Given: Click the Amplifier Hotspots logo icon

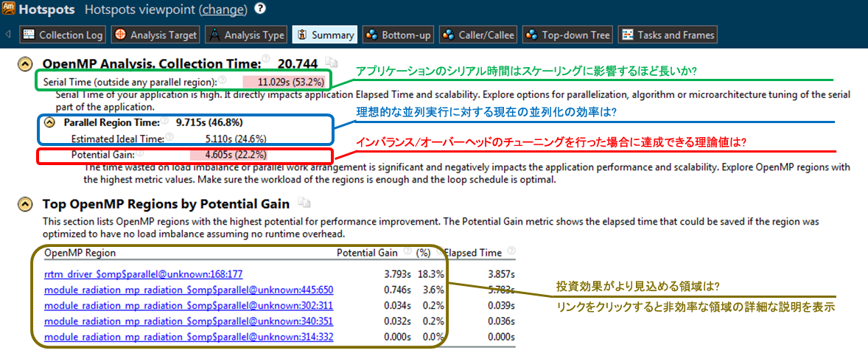Looking at the screenshot, I should click(x=8, y=10).
